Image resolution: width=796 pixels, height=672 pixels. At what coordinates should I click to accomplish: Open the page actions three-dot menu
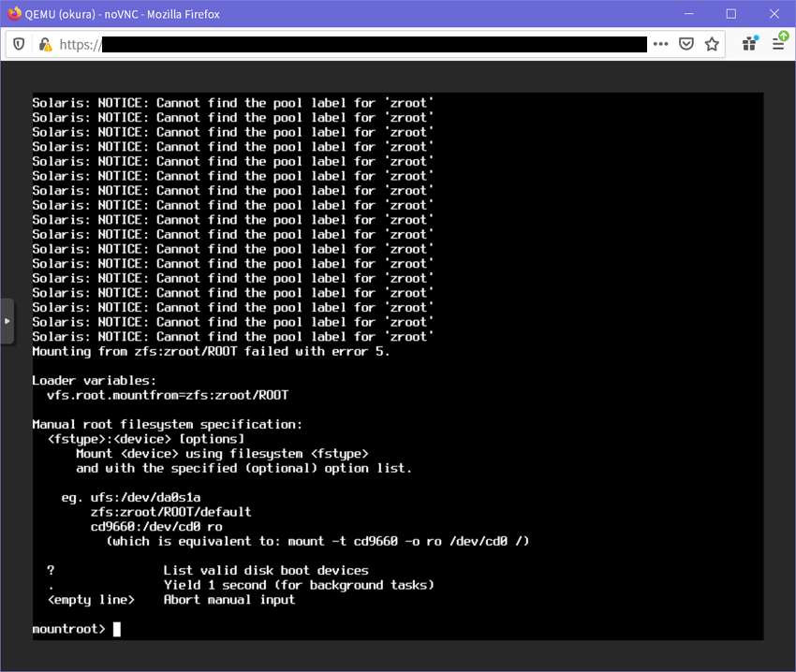point(661,44)
